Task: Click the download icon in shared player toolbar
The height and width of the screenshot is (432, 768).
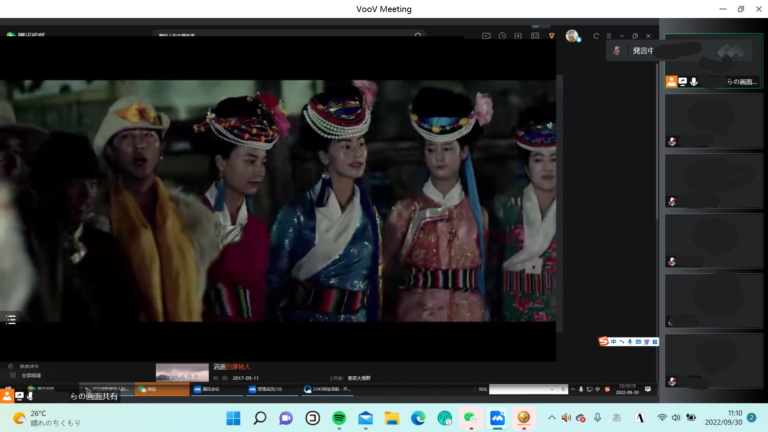Action: pos(518,36)
